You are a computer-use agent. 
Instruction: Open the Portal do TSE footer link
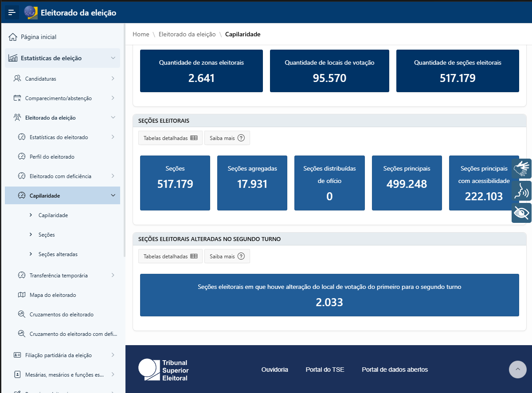325,370
